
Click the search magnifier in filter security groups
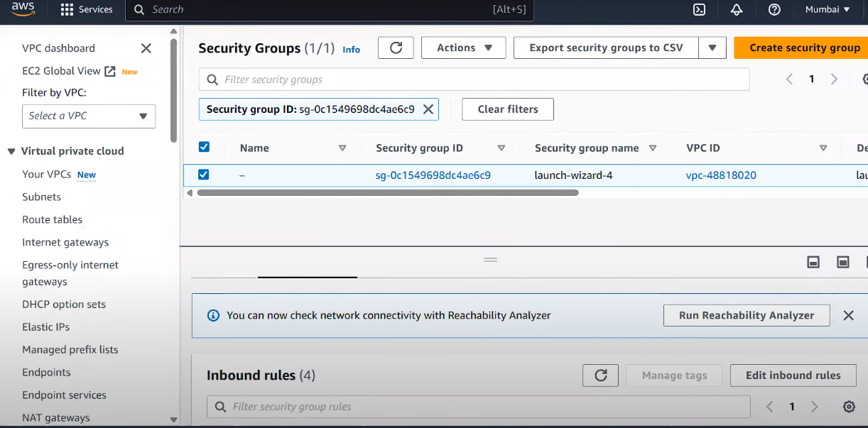(x=212, y=79)
